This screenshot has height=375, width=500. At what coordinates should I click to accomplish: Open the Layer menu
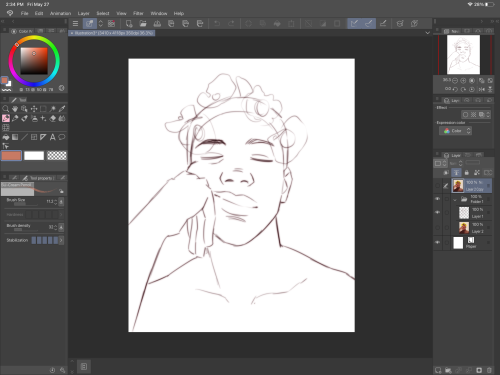83,13
